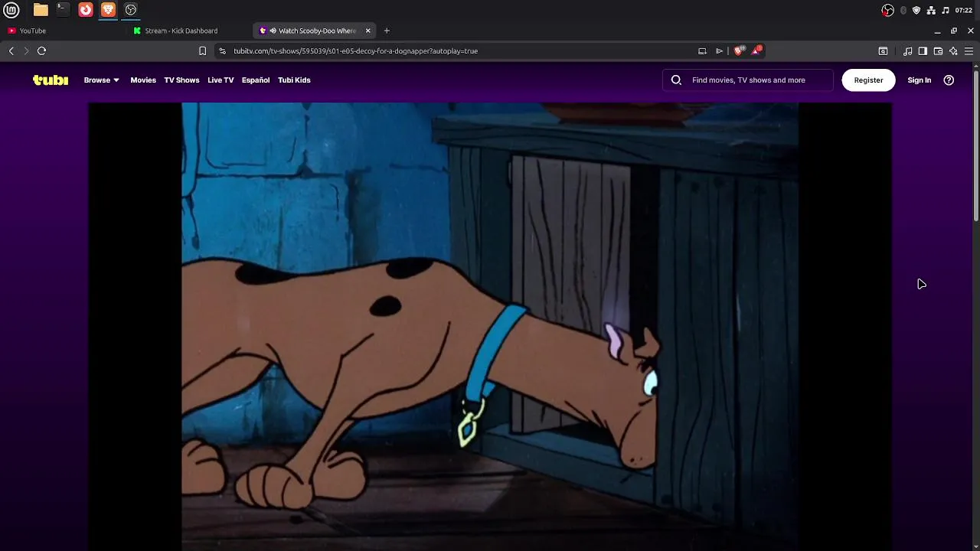Open the Español section
The width and height of the screenshot is (980, 551).
pyautogui.click(x=256, y=80)
